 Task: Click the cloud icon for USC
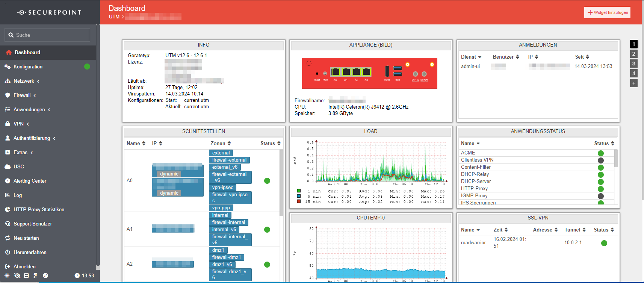point(8,166)
